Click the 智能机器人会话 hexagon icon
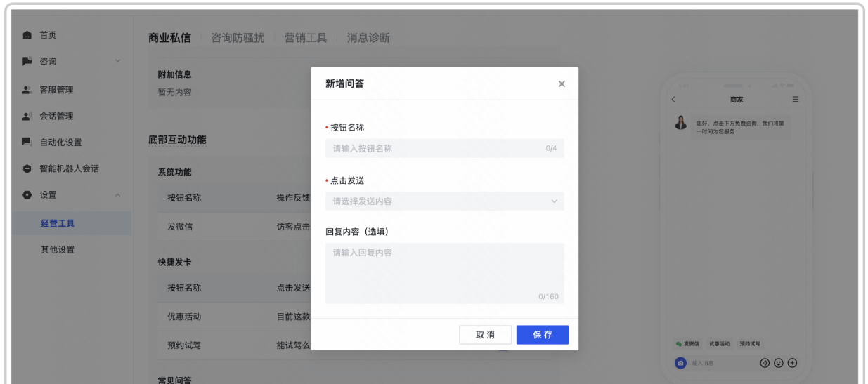 point(27,168)
